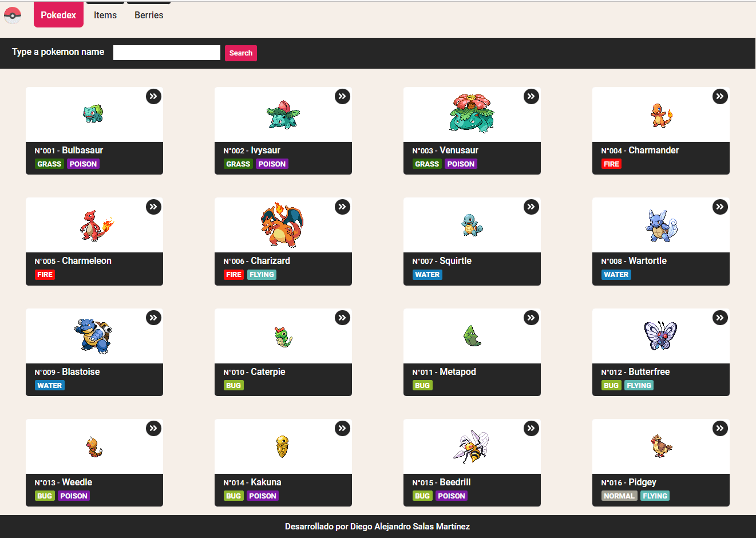Click the 'N°001 - Bulbasaur' title

[x=69, y=151]
